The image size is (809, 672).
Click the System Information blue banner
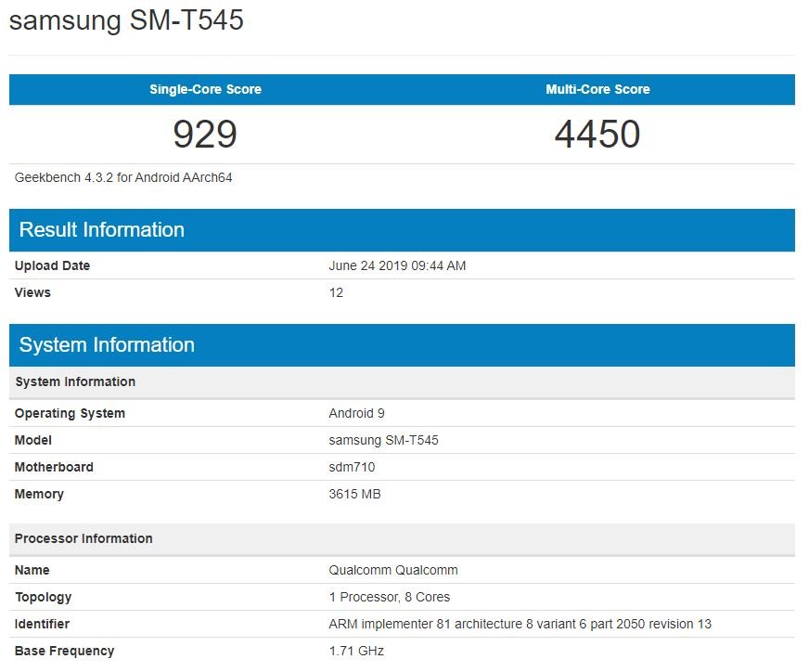point(106,344)
